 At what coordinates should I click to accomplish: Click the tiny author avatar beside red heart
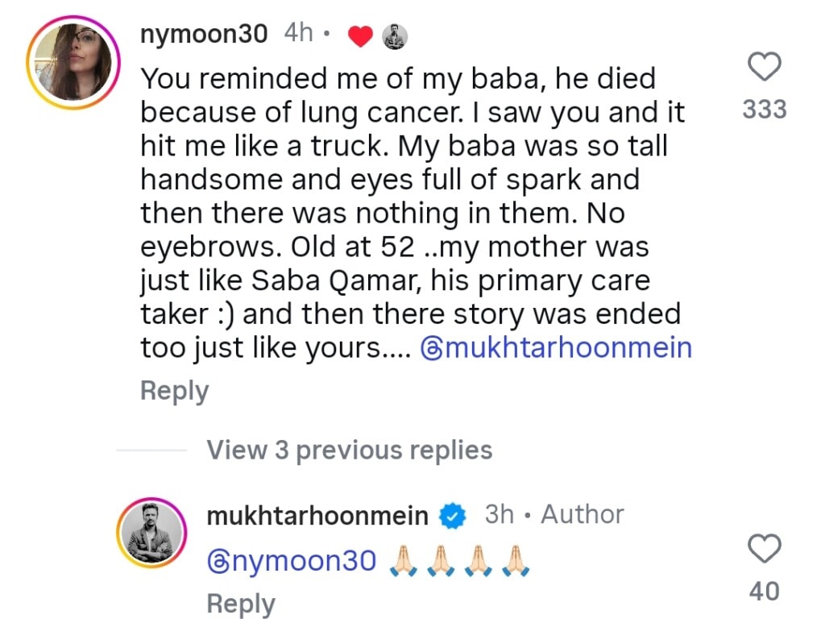[393, 37]
